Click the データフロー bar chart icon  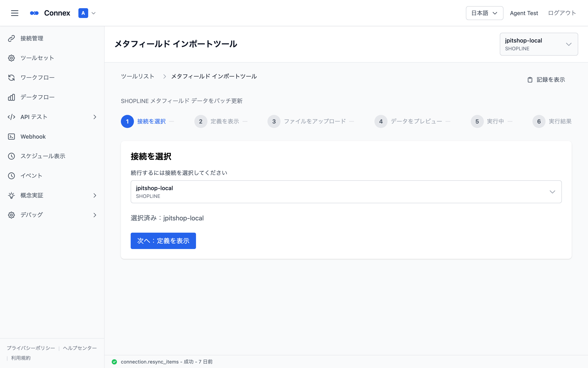pyautogui.click(x=11, y=97)
